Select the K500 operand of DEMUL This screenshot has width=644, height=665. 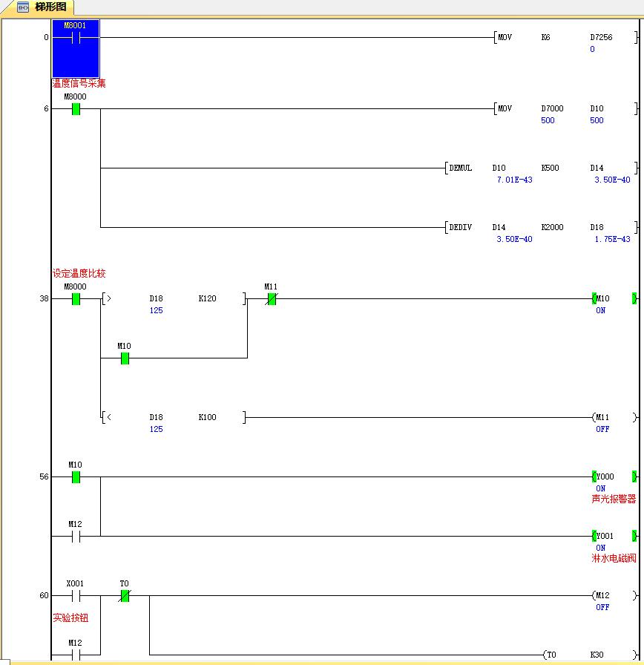550,168
